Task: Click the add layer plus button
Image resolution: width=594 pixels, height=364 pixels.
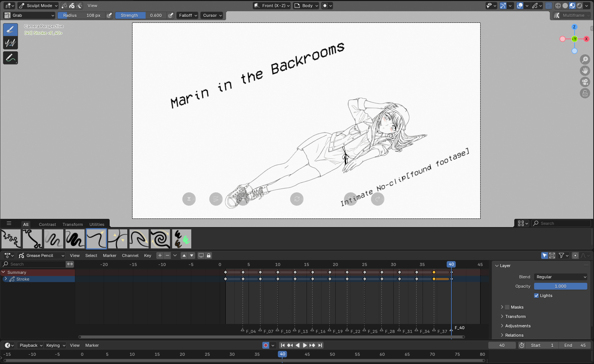Action: click(x=160, y=256)
